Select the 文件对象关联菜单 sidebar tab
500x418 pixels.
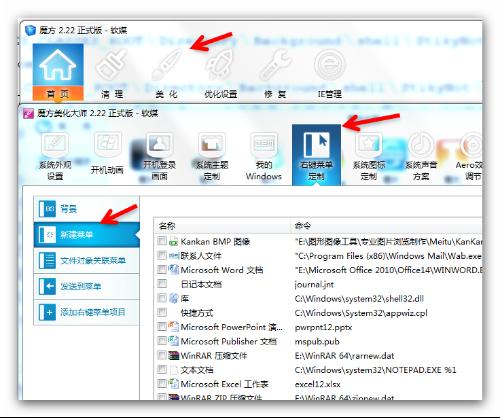[x=87, y=260]
